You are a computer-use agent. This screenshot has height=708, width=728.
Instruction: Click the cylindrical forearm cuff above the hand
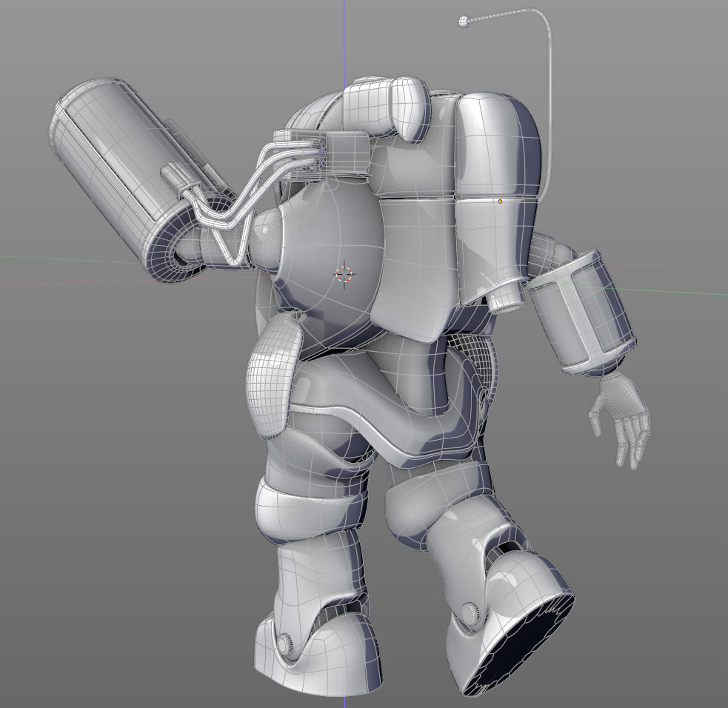[x=581, y=313]
